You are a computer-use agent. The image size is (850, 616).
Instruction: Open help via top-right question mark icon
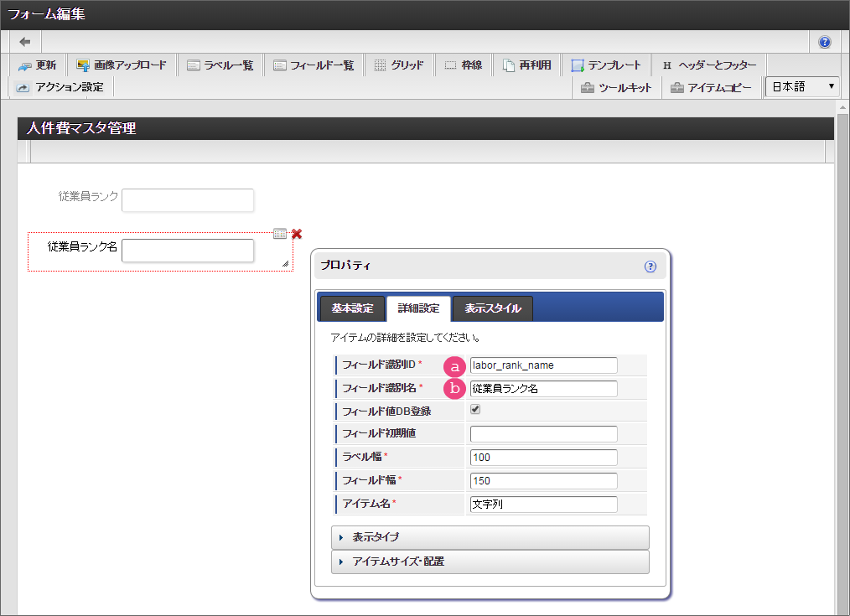pos(824,42)
